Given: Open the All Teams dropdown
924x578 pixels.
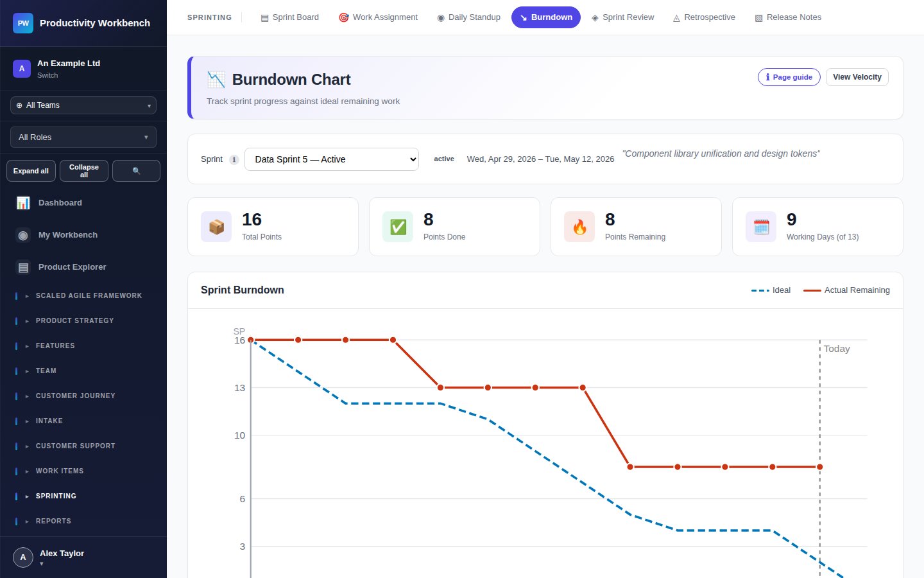Looking at the screenshot, I should point(83,105).
